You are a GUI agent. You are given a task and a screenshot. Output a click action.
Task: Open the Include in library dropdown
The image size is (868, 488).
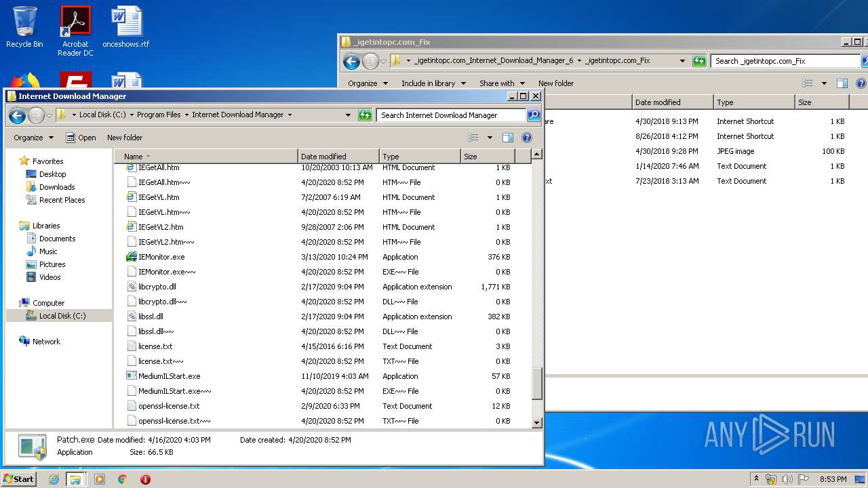coord(433,83)
